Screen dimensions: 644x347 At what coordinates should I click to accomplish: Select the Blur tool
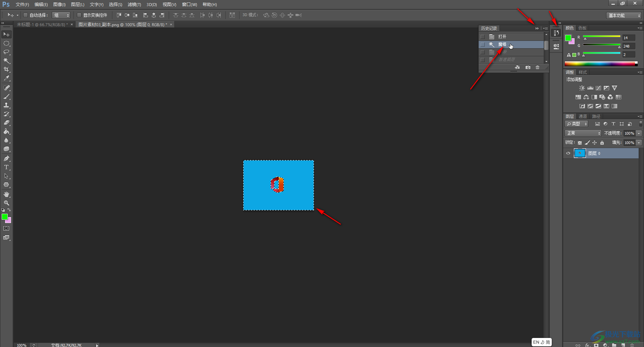6,140
